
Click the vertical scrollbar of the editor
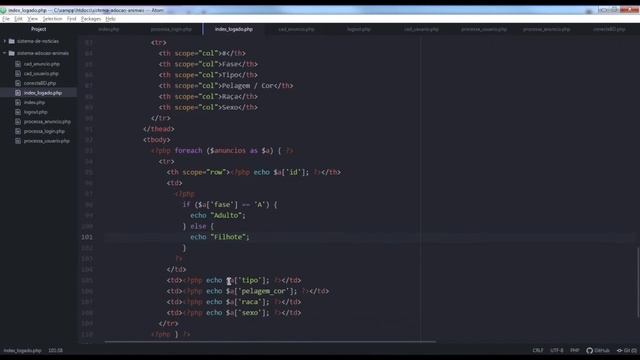click(638, 282)
